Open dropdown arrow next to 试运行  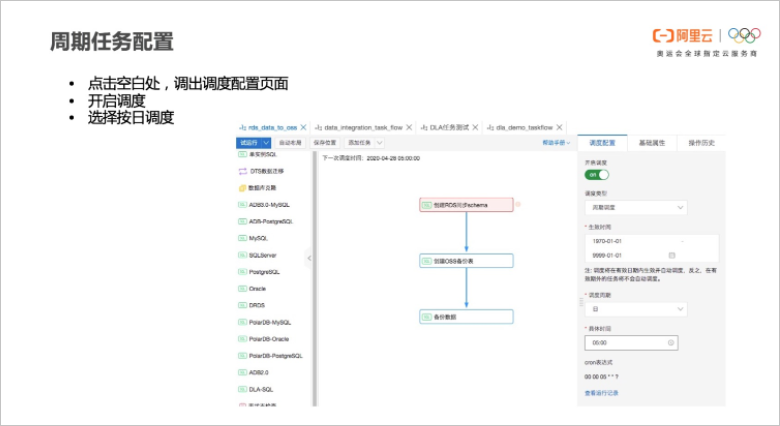tap(266, 143)
